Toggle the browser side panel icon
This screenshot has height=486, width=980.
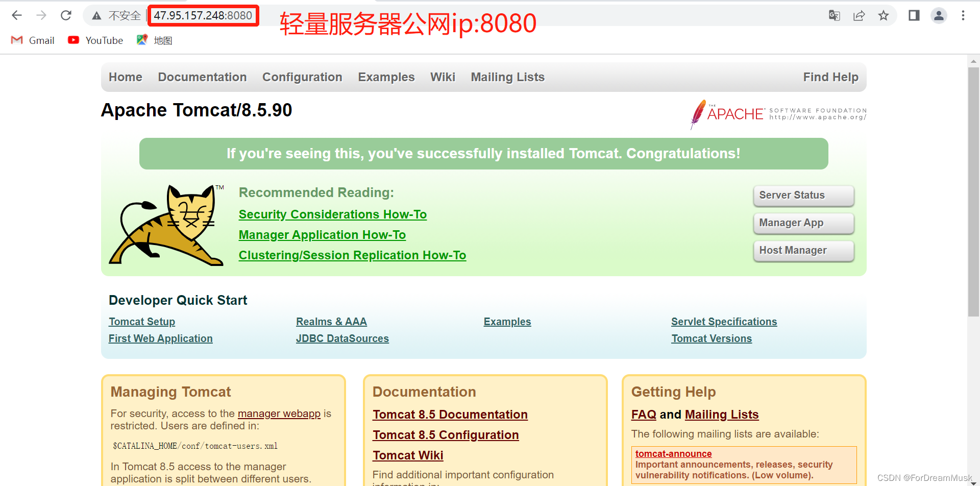click(x=914, y=15)
